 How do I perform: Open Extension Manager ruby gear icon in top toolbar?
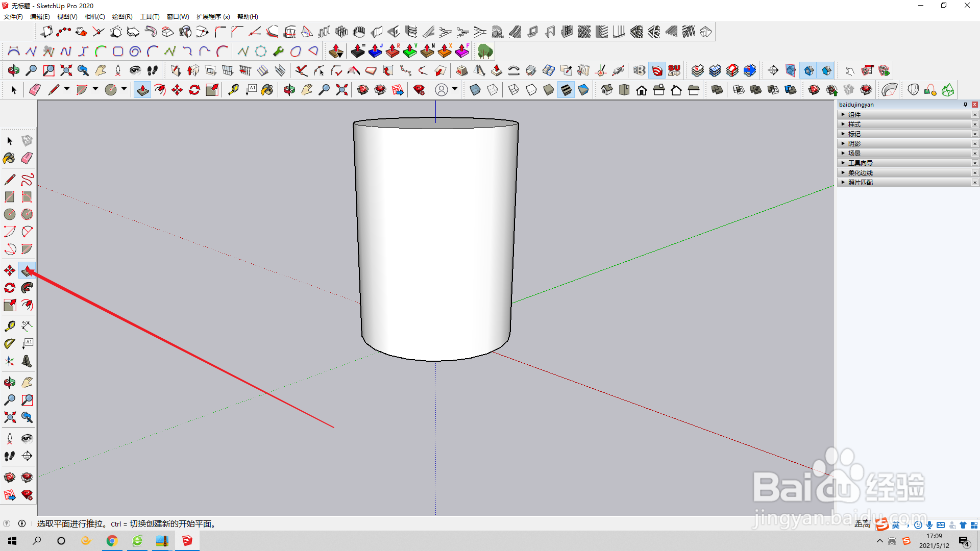(419, 90)
